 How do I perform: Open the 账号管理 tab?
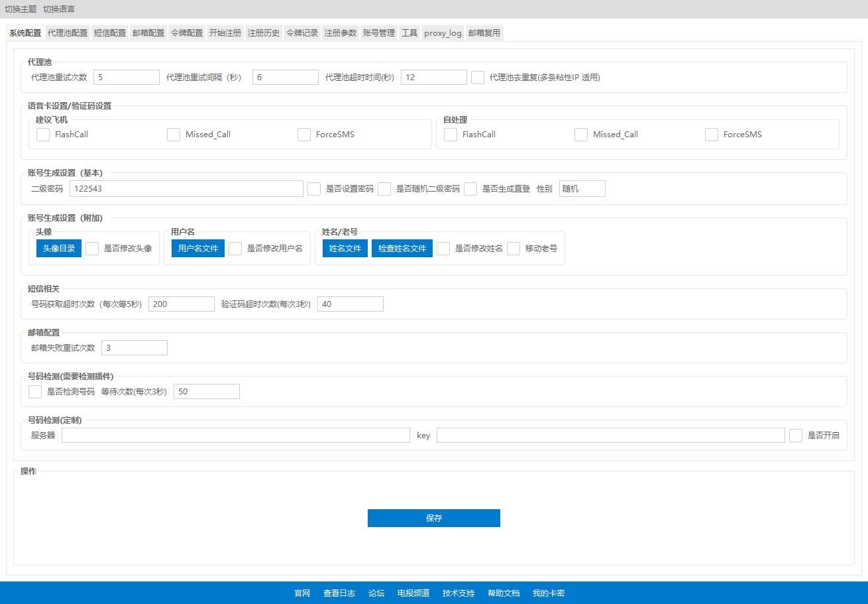pyautogui.click(x=379, y=33)
